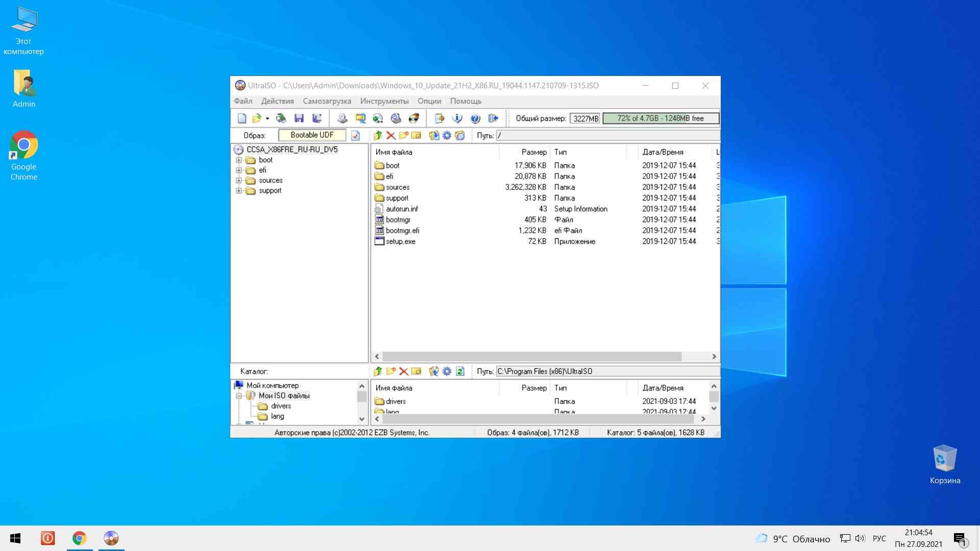Click the Make CD/DVD image drive icon

tap(342, 118)
